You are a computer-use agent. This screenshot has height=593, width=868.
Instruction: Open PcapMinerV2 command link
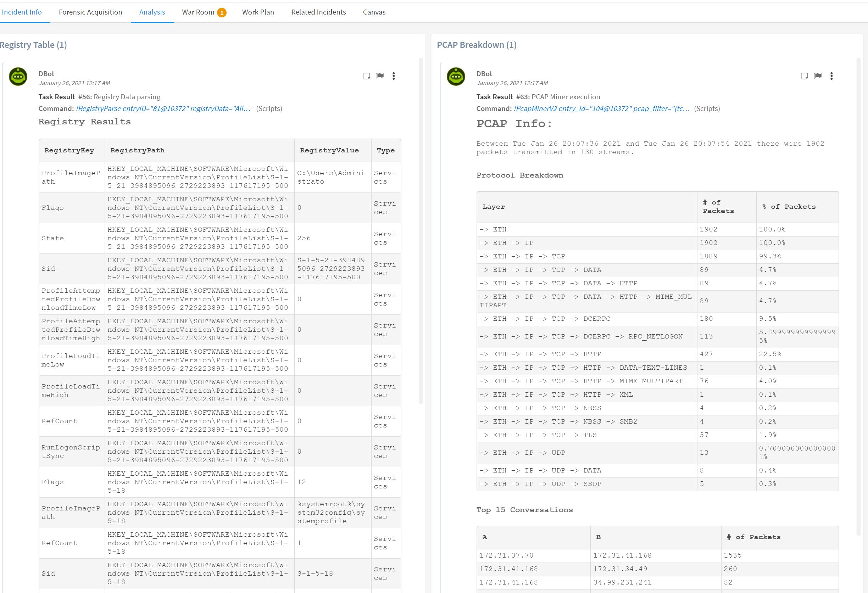click(x=601, y=108)
